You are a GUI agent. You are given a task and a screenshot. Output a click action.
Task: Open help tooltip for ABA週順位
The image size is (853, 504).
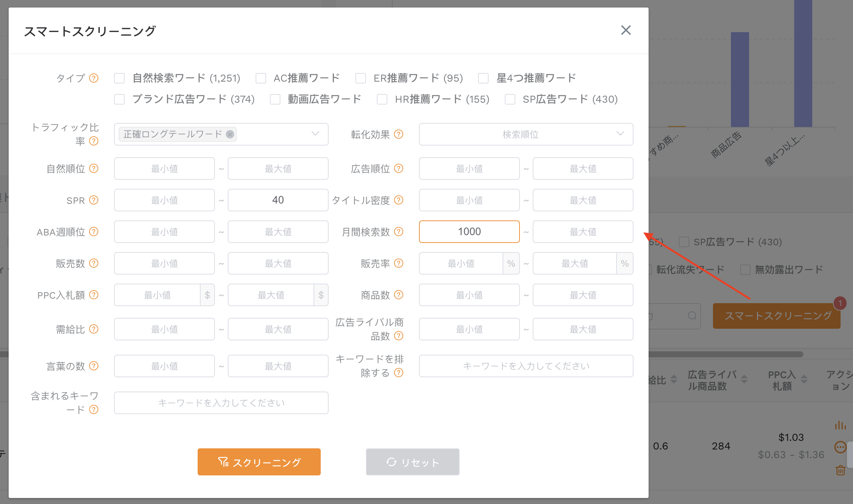(94, 232)
